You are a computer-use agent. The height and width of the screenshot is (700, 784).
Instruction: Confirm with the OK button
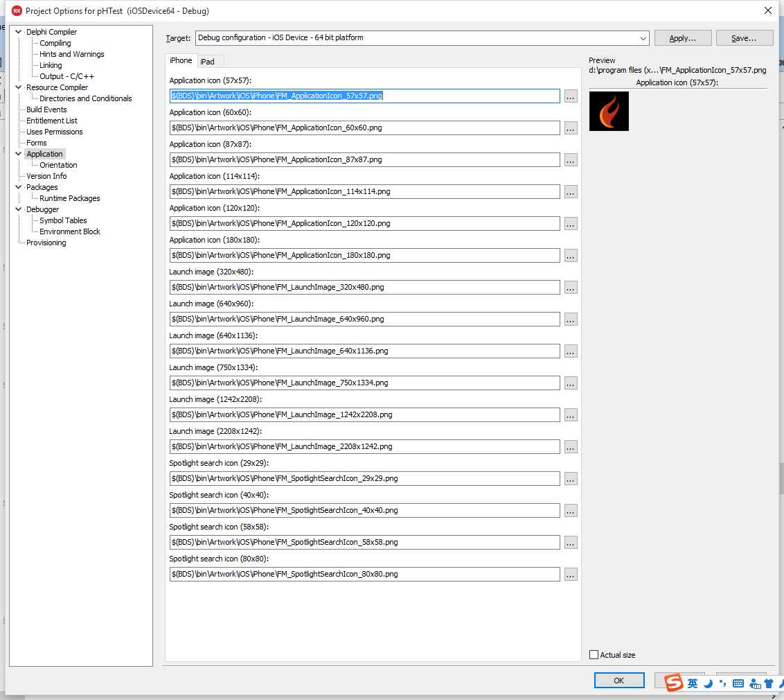(619, 681)
